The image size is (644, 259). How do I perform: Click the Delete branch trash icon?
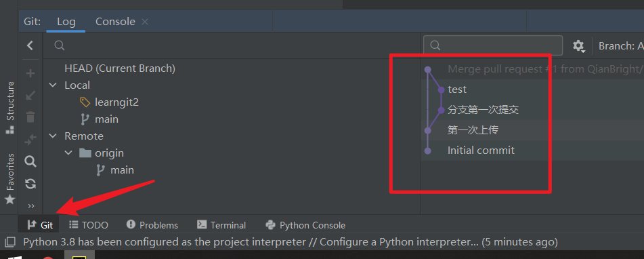click(30, 117)
